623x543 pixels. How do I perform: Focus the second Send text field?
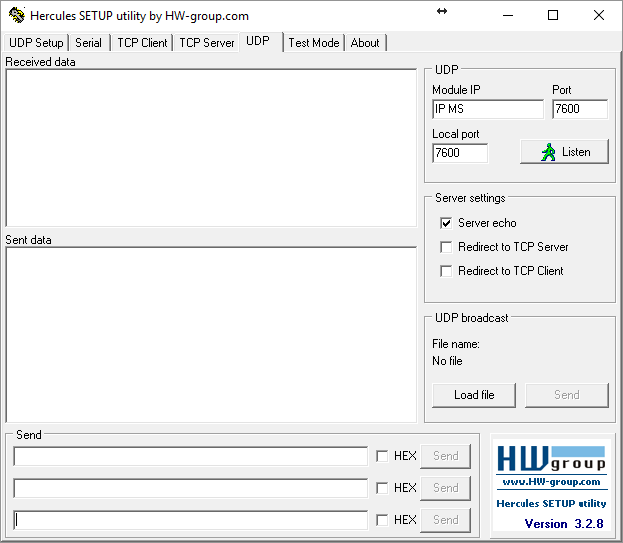pos(190,488)
